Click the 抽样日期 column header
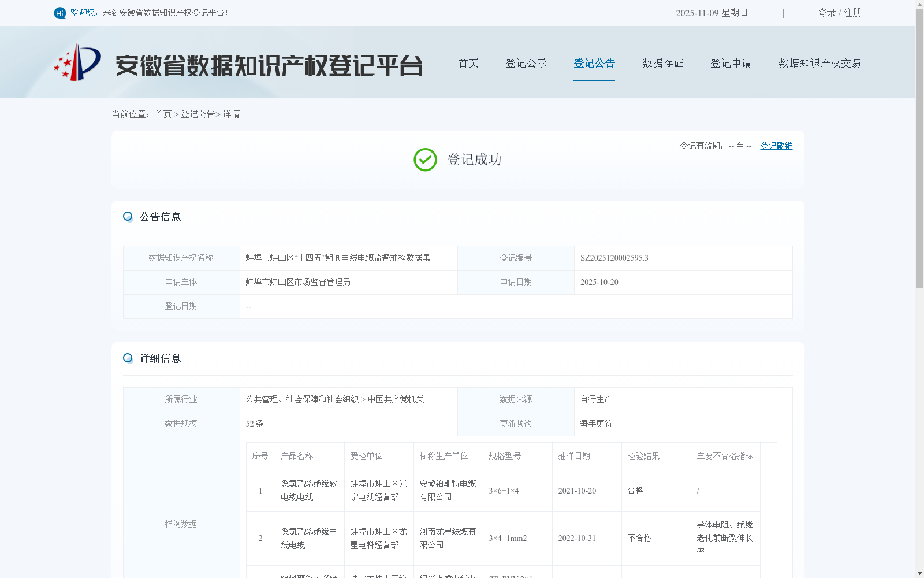The image size is (924, 578). pos(574,456)
